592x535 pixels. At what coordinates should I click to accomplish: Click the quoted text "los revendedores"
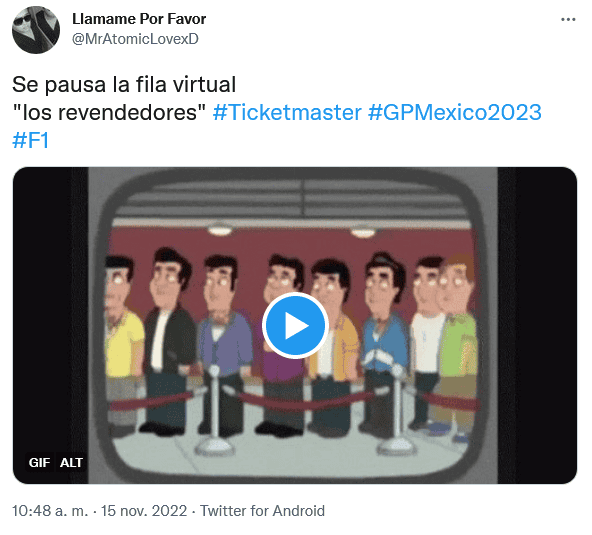coord(109,113)
